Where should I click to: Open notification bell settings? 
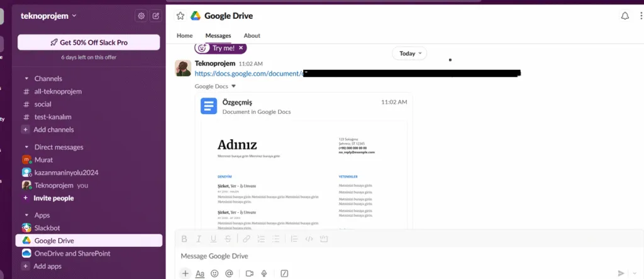pyautogui.click(x=625, y=16)
